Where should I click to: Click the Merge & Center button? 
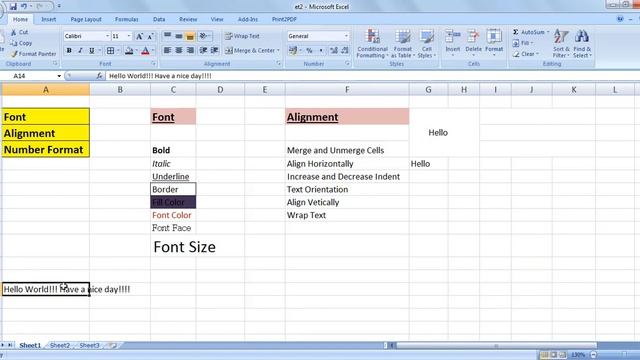[252, 51]
